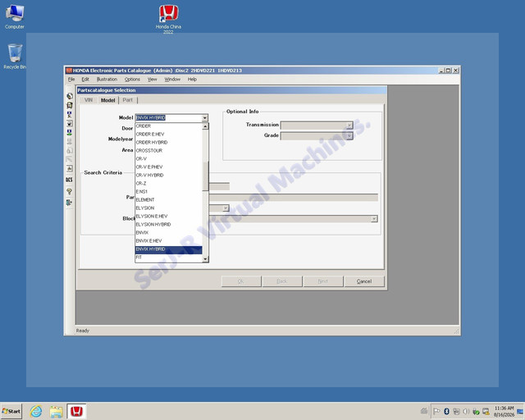Select FIT from the model list
525x420 pixels.
[x=169, y=258]
